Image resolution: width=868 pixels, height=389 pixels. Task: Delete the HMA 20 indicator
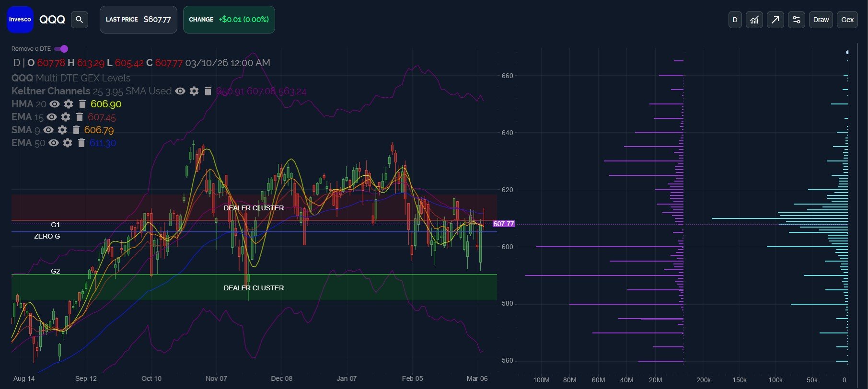point(82,104)
